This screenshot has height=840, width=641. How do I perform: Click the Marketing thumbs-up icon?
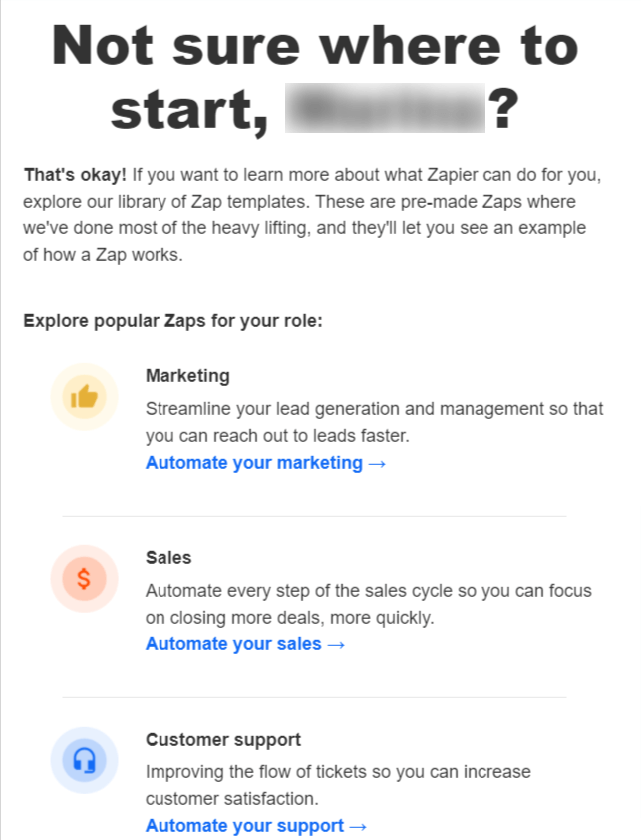(x=84, y=397)
